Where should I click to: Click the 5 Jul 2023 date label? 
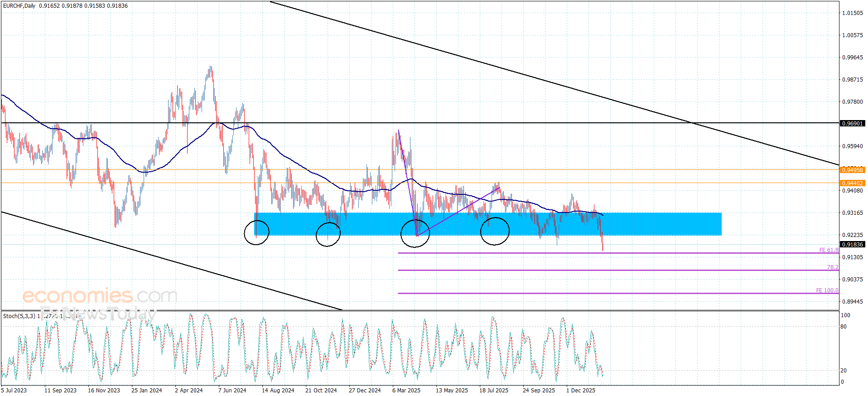click(14, 391)
